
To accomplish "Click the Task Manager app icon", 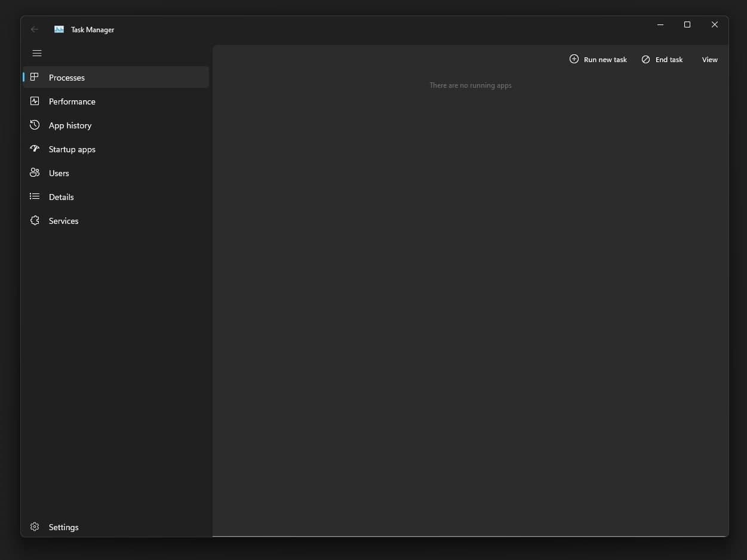I will pyautogui.click(x=59, y=29).
